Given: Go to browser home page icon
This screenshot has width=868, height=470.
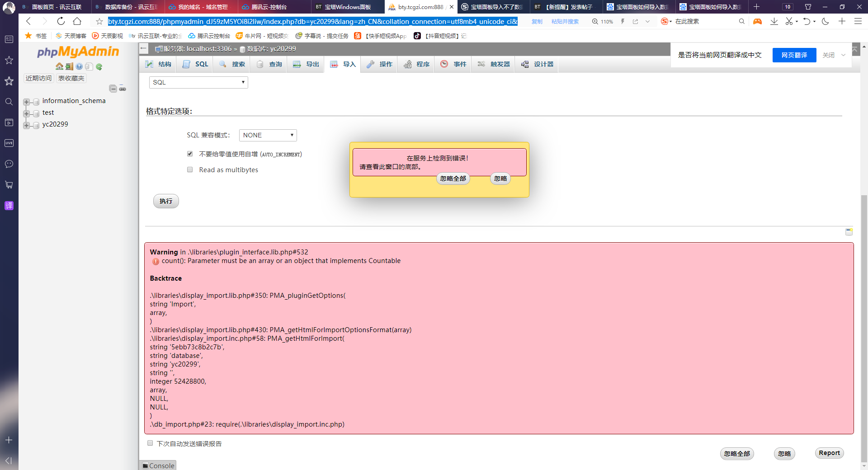Looking at the screenshot, I should 77,21.
